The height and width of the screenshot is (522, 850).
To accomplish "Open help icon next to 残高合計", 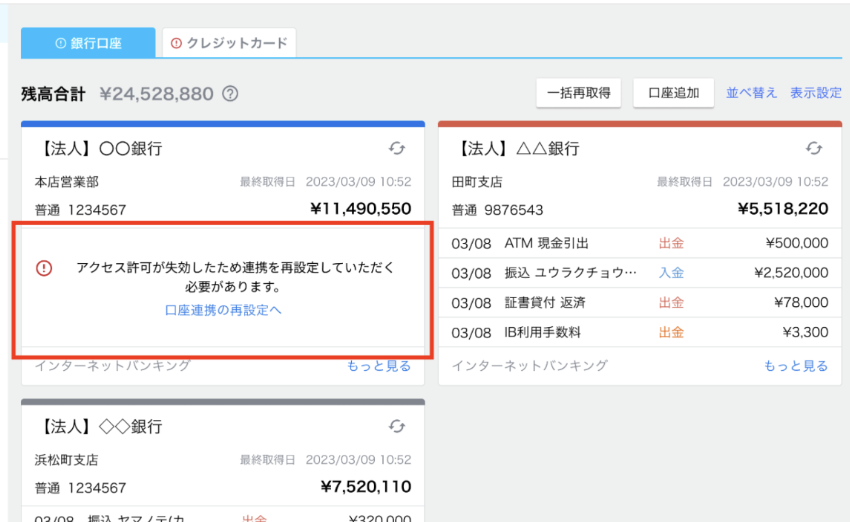I will coord(230,94).
